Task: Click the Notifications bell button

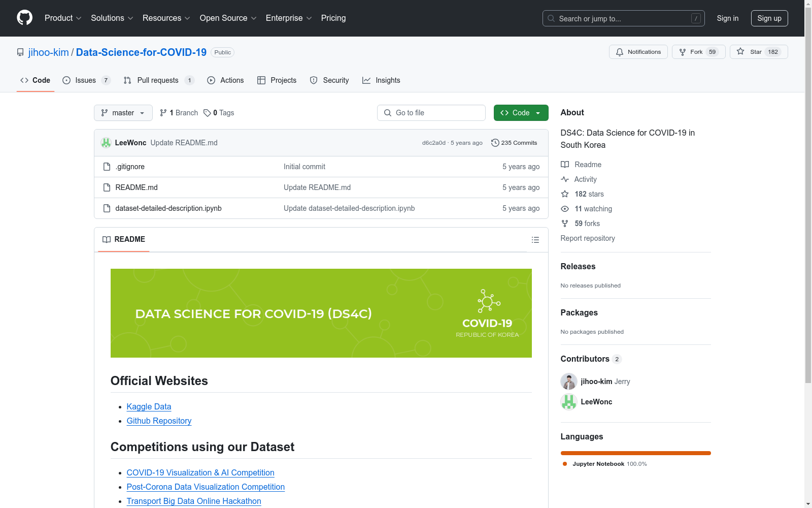Action: [x=638, y=52]
